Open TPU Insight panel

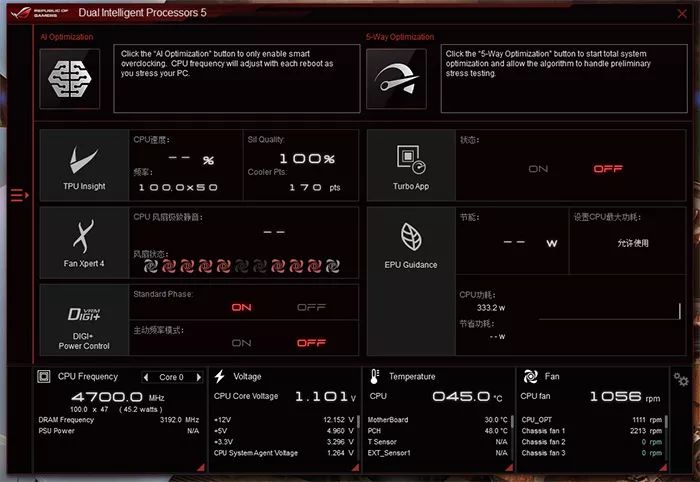[x=84, y=165]
